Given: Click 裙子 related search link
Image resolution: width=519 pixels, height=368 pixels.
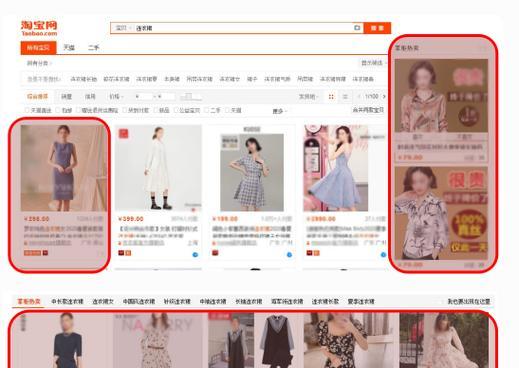Looking at the screenshot, I should tap(252, 79).
